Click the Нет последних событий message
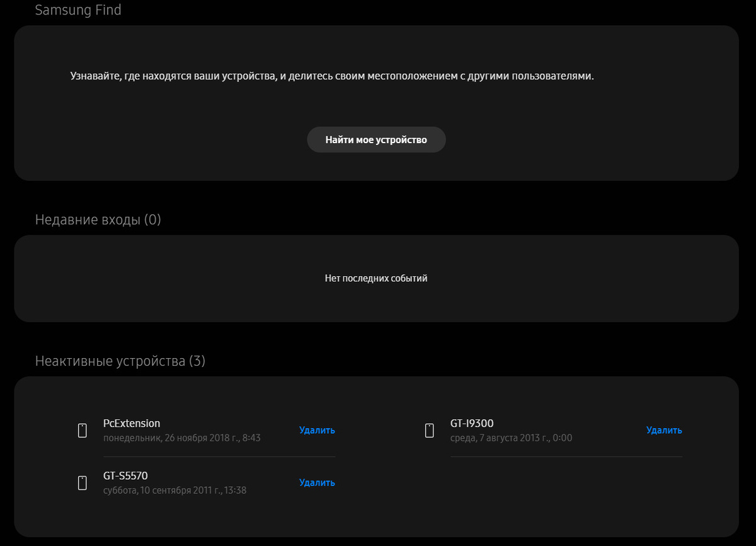 pos(376,278)
